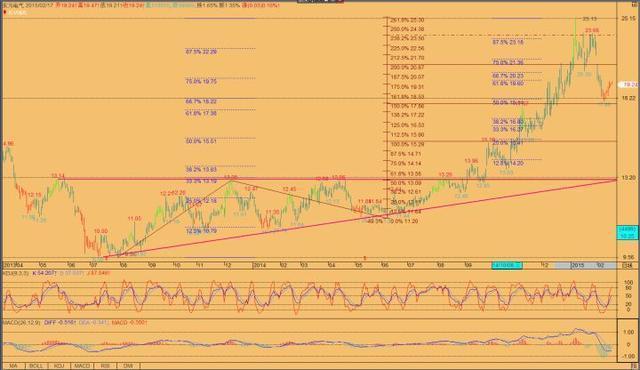Click the 66.7% 18.22 retracement label
The width and height of the screenshot is (640, 370).
click(201, 101)
